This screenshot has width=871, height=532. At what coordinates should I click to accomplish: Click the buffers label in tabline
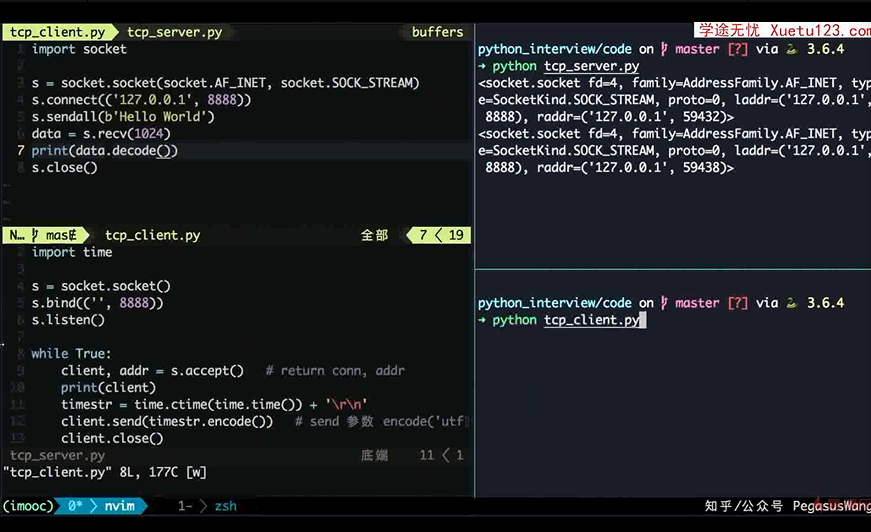tap(437, 32)
